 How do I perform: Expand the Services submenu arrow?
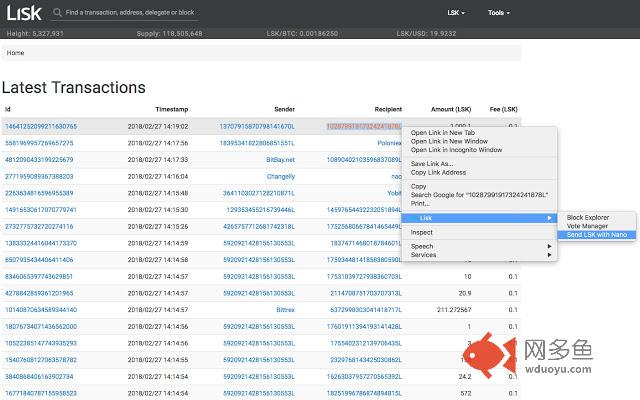[x=549, y=255]
